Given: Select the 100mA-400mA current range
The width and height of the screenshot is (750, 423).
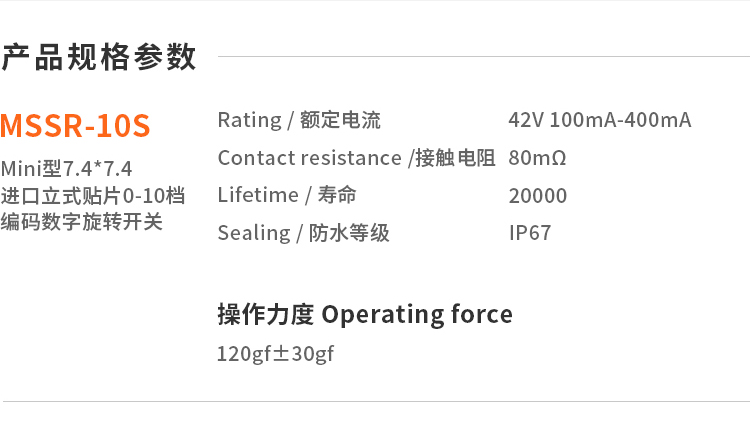Looking at the screenshot, I should click(620, 120).
